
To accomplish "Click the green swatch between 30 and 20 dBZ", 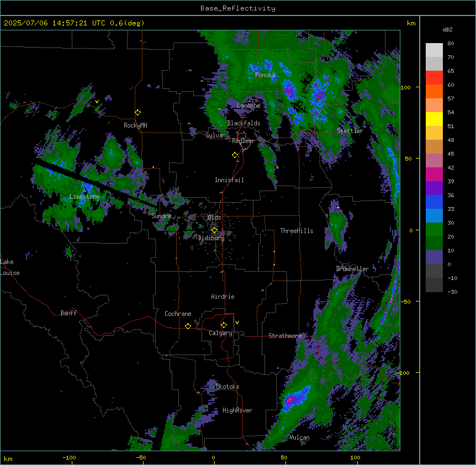I will click(x=434, y=230).
